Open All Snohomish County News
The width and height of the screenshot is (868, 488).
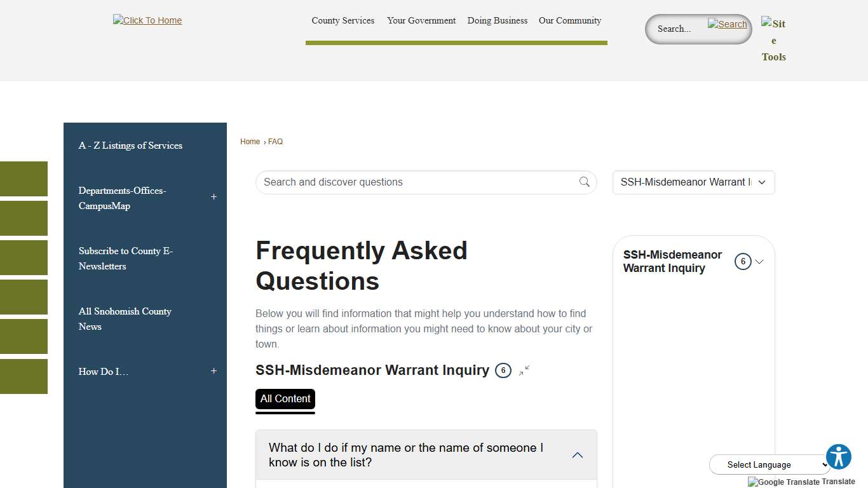point(125,319)
